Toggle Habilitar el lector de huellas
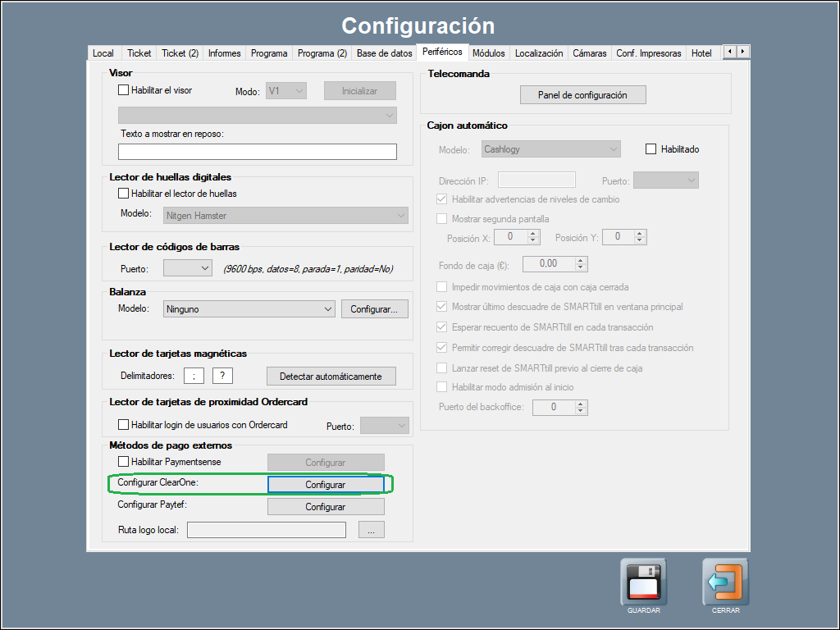 pos(124,194)
